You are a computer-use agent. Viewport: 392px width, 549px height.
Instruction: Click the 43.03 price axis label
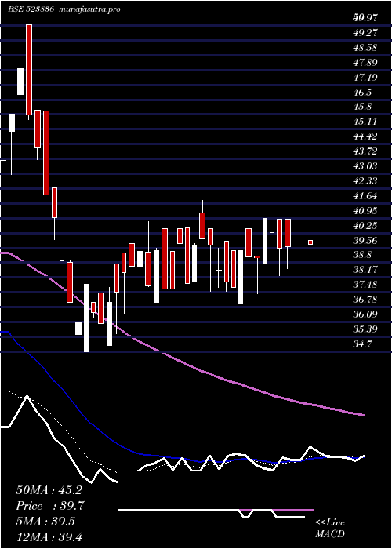point(366,166)
